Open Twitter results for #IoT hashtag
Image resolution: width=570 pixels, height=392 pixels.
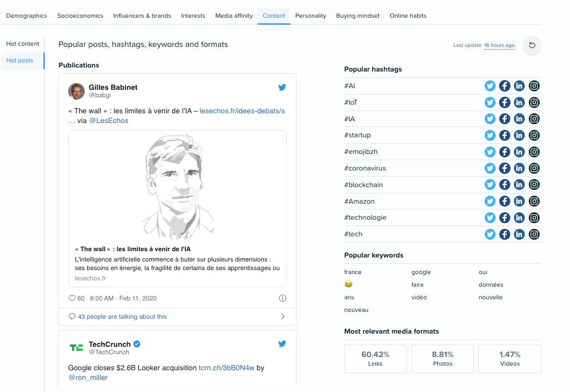[490, 102]
